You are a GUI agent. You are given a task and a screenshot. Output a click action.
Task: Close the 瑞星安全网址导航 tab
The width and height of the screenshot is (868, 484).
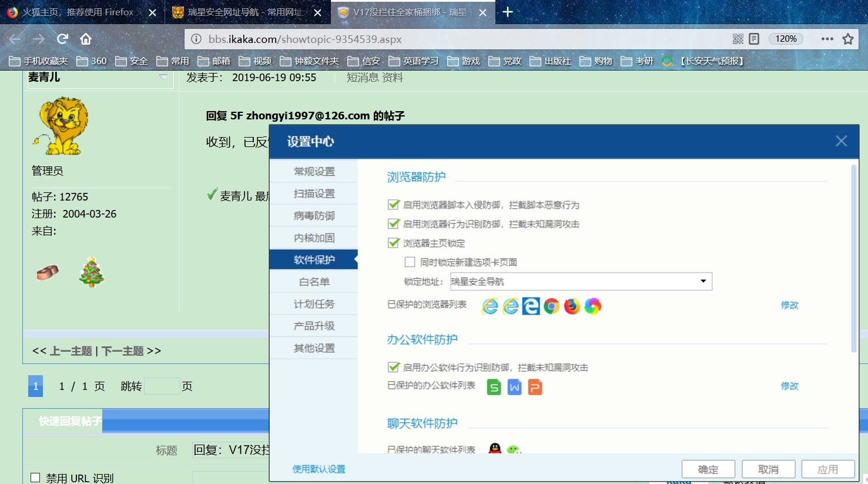318,12
